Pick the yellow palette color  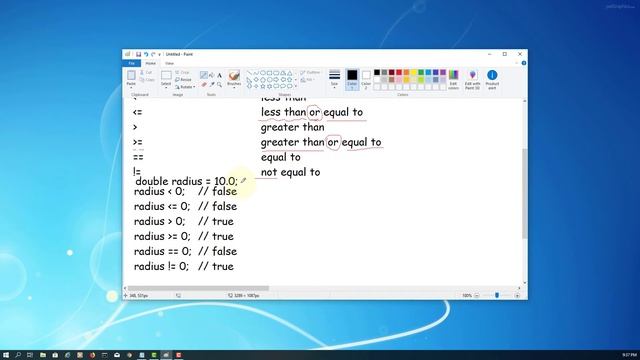413,72
